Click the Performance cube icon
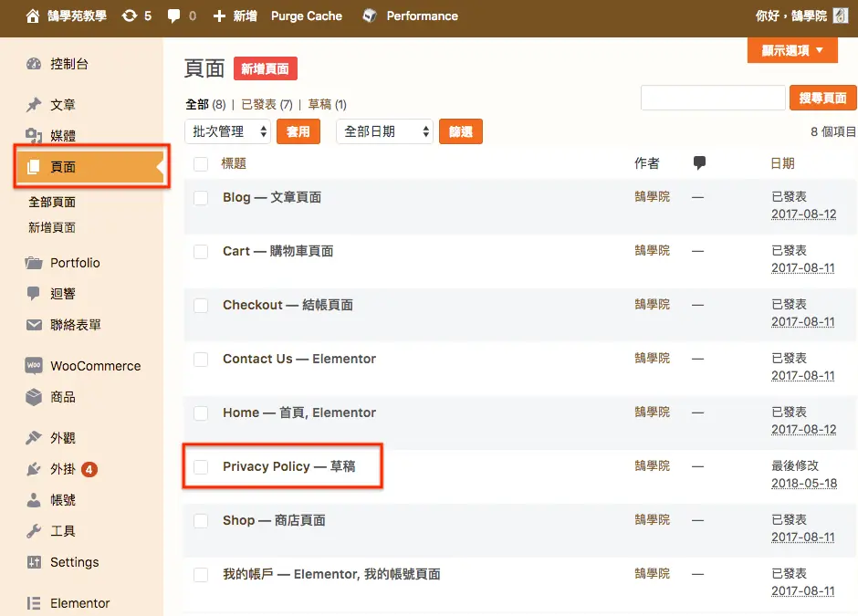Viewport: 858px width, 616px height. coord(370,16)
